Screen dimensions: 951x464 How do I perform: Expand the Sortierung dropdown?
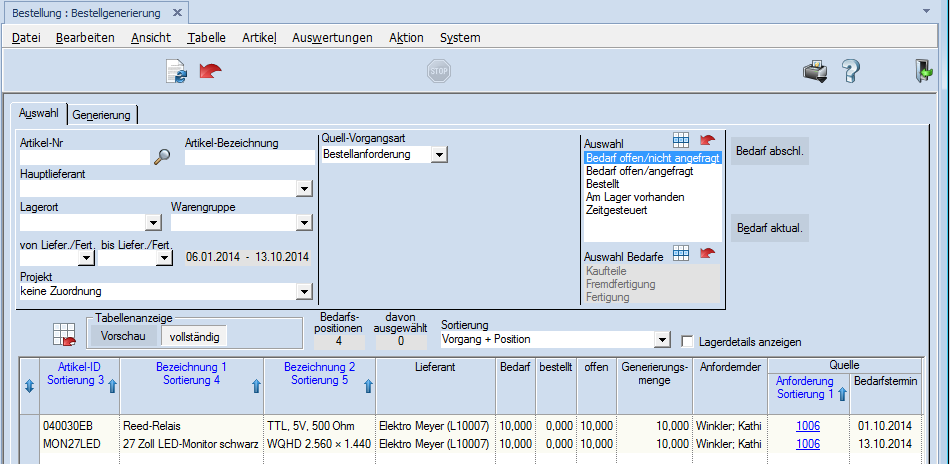tap(660, 340)
